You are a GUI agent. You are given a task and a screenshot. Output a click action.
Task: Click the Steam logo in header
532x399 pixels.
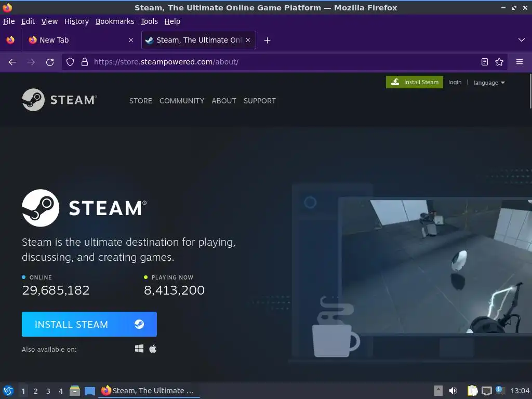point(60,100)
